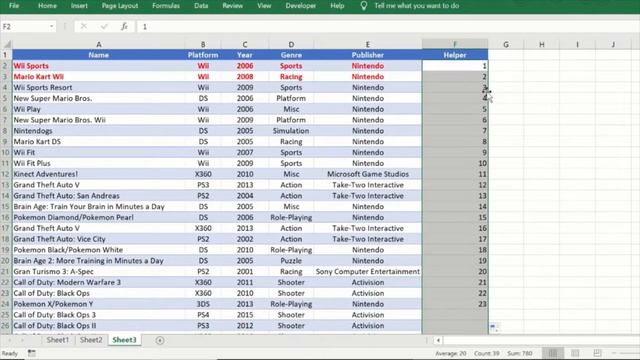Screen dimensions: 640x360
Task: Open the Review ribbon tab
Action: pos(233,6)
